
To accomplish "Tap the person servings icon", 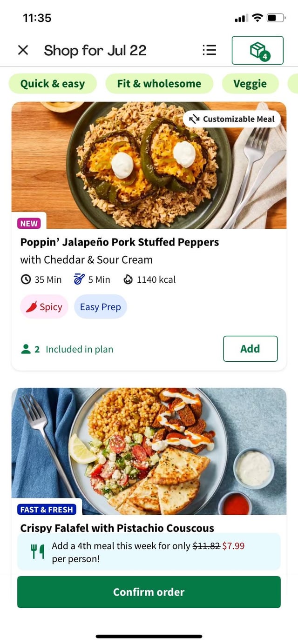I will click(26, 349).
